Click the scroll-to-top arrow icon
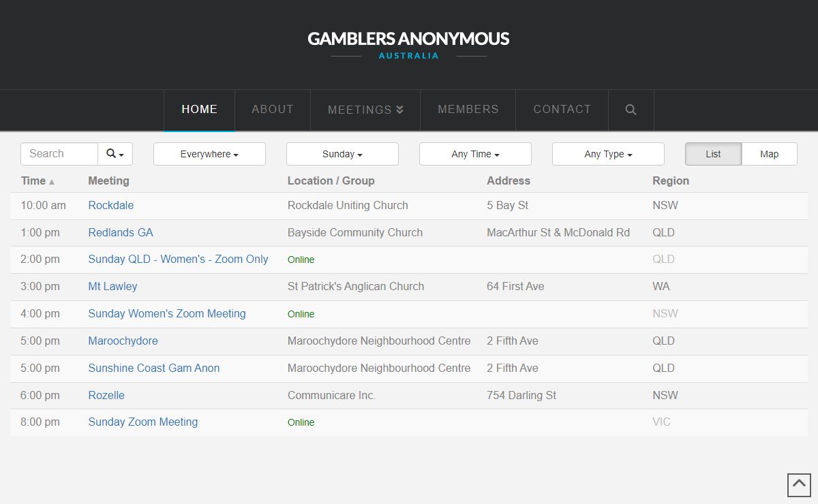 click(799, 485)
